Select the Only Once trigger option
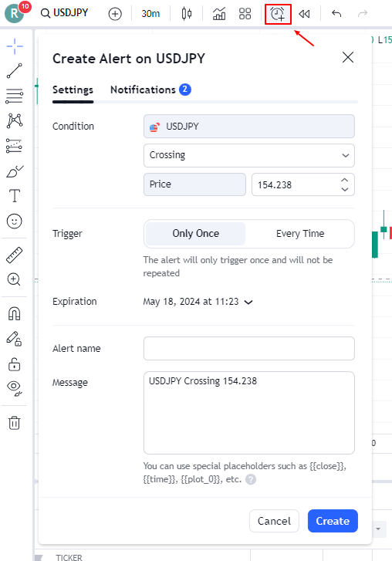Image resolution: width=392 pixels, height=561 pixels. pos(196,234)
